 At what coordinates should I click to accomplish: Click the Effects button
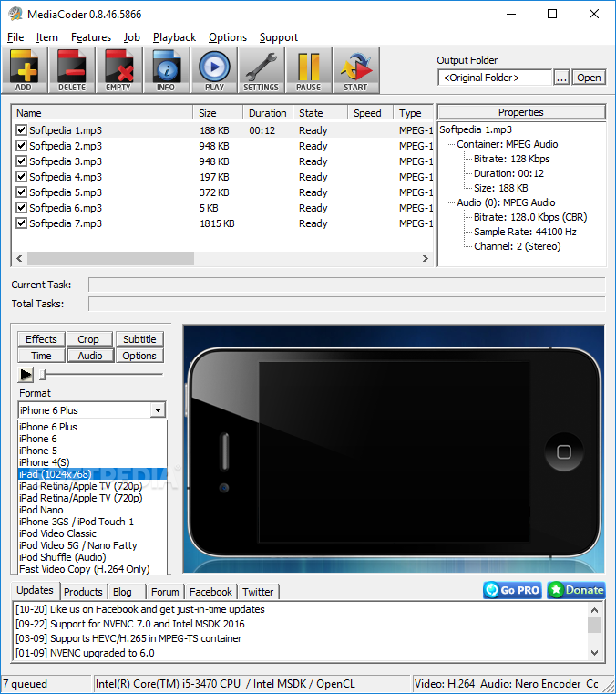pyautogui.click(x=41, y=339)
